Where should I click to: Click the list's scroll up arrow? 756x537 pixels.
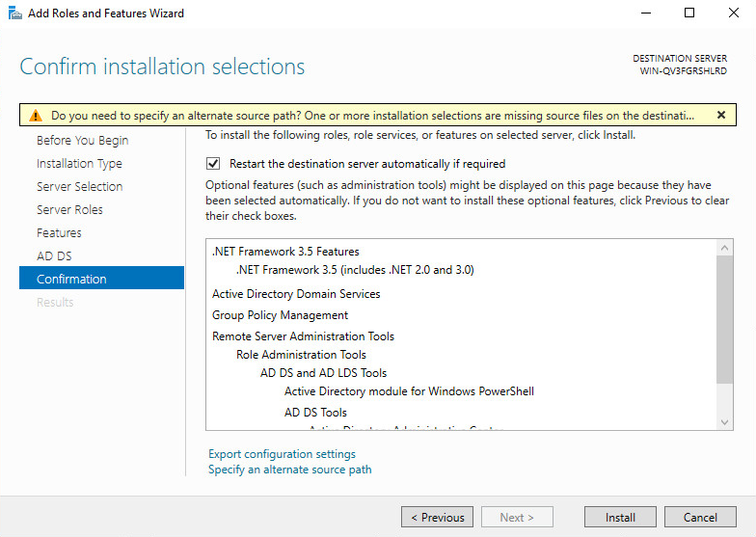[x=725, y=248]
